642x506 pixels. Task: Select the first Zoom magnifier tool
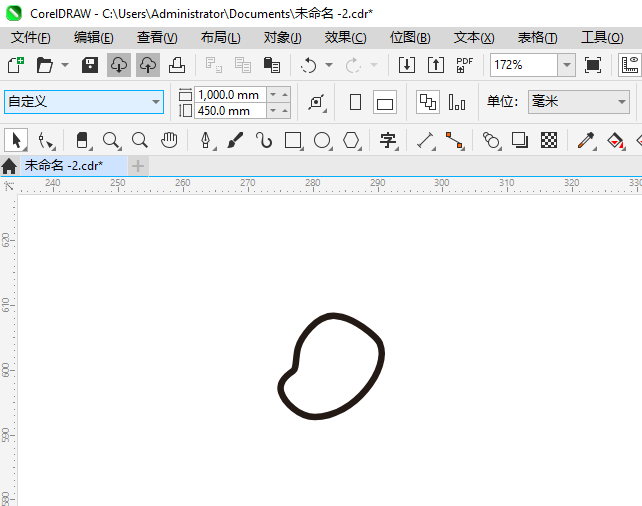[x=111, y=140]
